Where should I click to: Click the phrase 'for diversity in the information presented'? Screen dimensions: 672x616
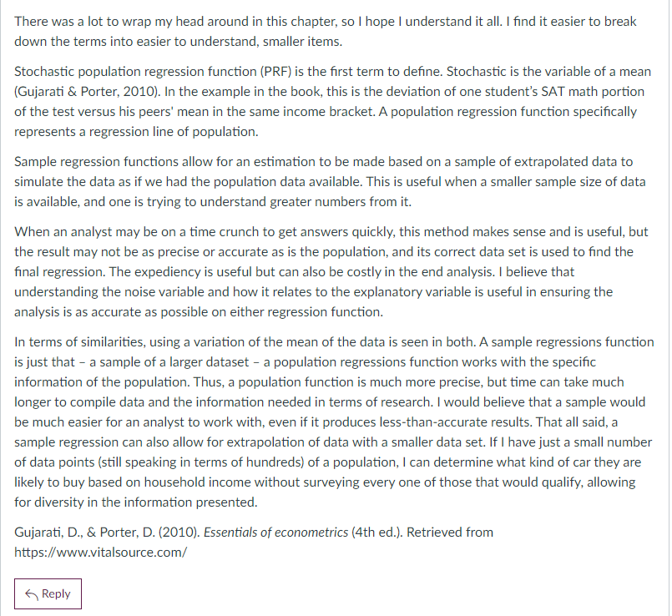point(136,502)
